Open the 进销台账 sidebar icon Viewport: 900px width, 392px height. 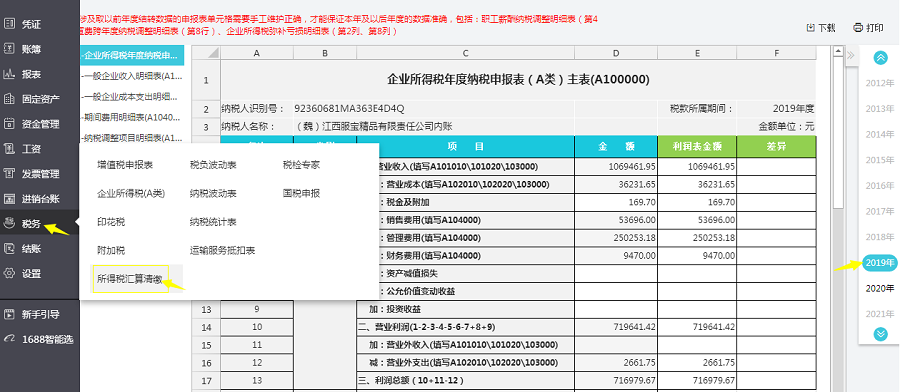[x=9, y=199]
